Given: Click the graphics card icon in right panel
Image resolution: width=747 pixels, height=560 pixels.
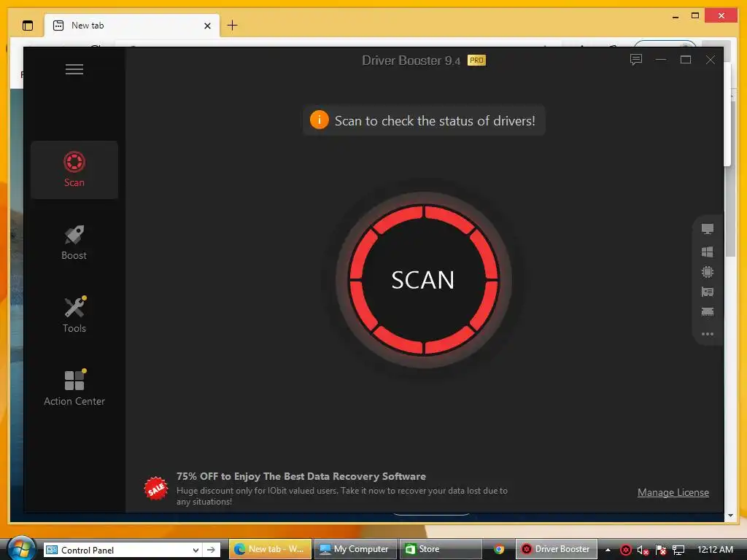Looking at the screenshot, I should (x=708, y=292).
